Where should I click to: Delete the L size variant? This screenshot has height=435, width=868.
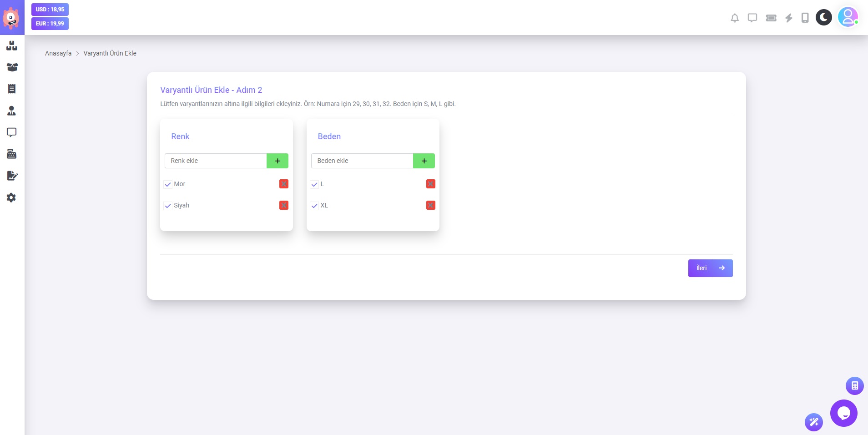tap(430, 184)
